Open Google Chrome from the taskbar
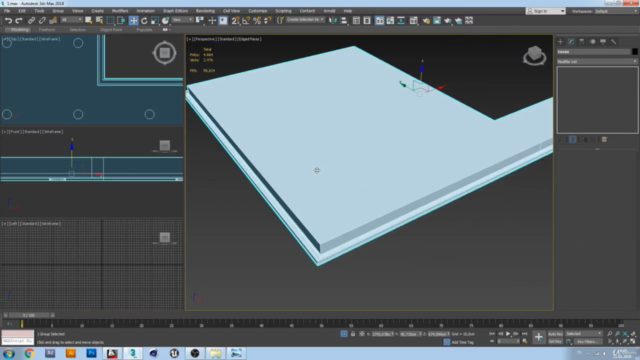The height and width of the screenshot is (360, 640). 29,353
